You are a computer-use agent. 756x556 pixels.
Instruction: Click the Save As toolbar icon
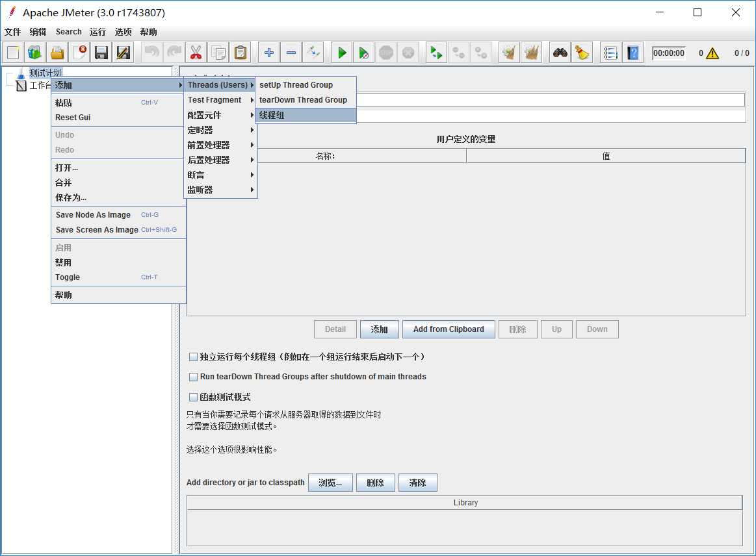[x=124, y=53]
